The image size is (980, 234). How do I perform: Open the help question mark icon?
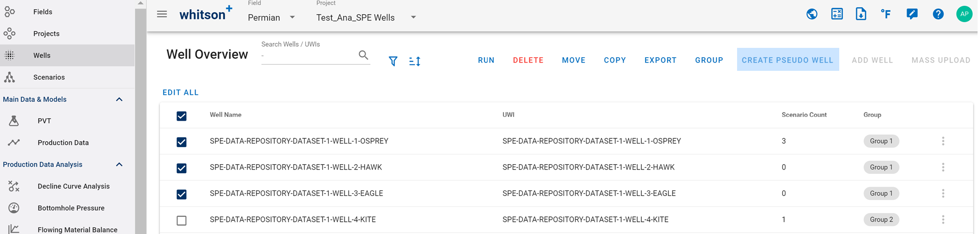click(938, 14)
